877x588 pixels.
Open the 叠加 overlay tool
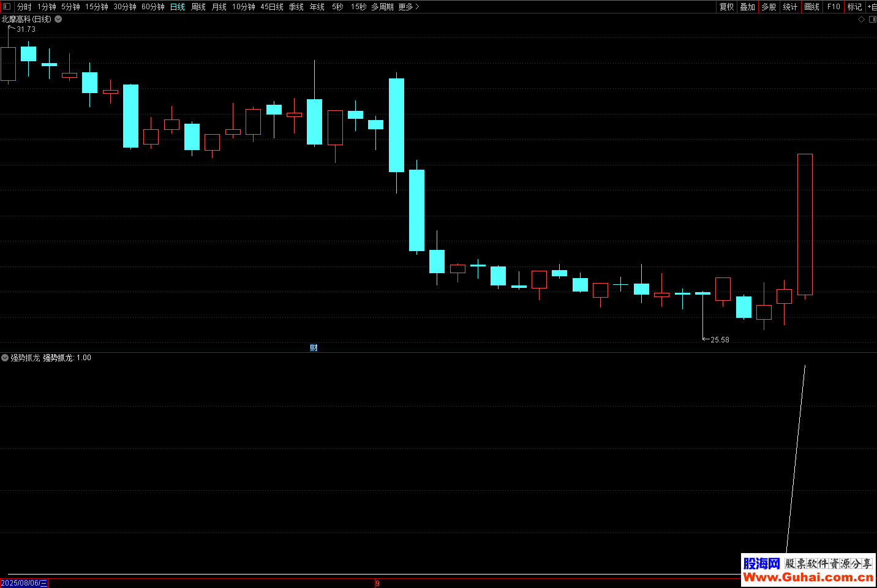pyautogui.click(x=747, y=7)
